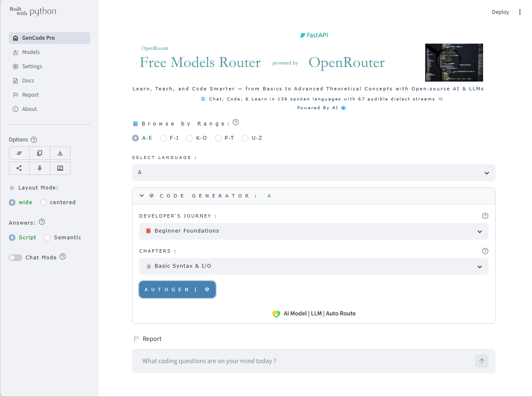The height and width of the screenshot is (397, 532).
Task: Open the About page
Action: coord(49,109)
